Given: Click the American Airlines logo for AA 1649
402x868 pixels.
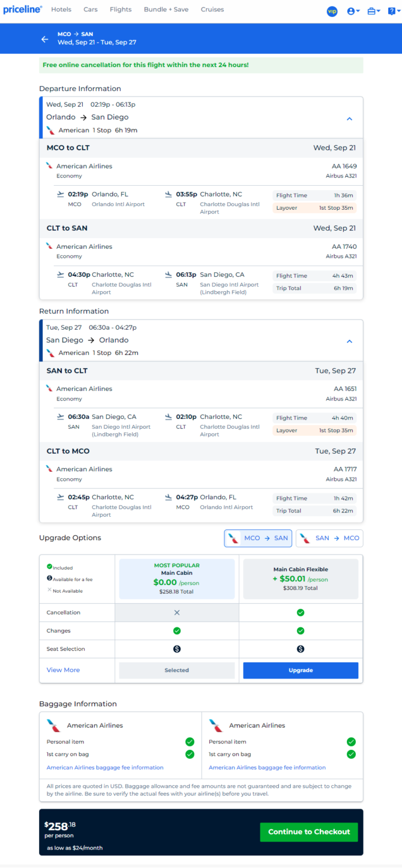Looking at the screenshot, I should (49, 166).
